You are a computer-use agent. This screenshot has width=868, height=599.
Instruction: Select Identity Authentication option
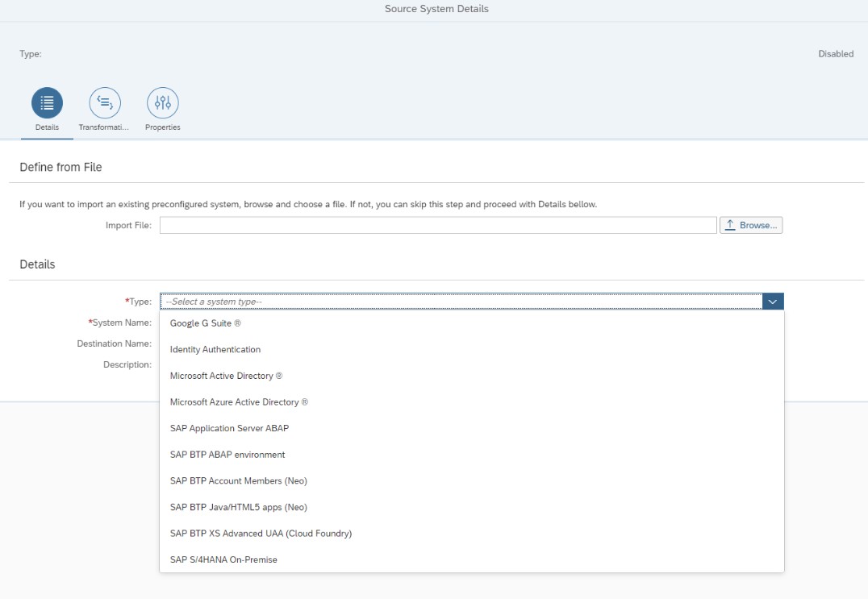472,350
